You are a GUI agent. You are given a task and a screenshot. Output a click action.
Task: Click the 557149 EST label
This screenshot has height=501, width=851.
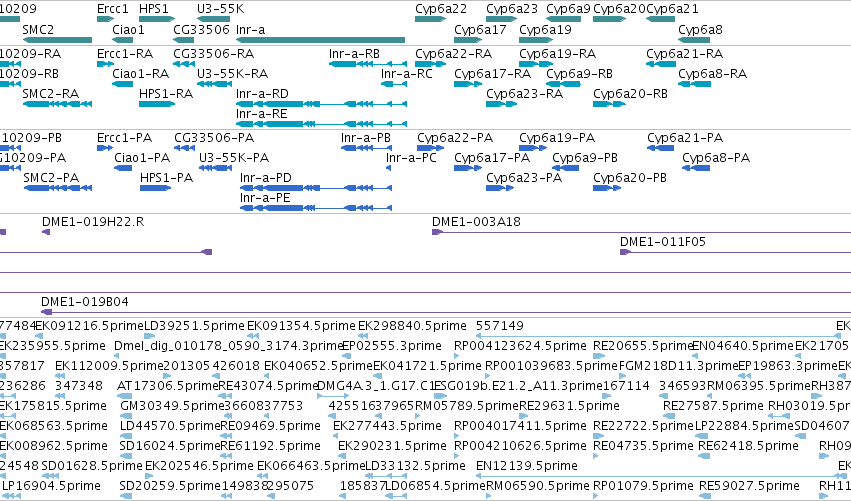500,326
